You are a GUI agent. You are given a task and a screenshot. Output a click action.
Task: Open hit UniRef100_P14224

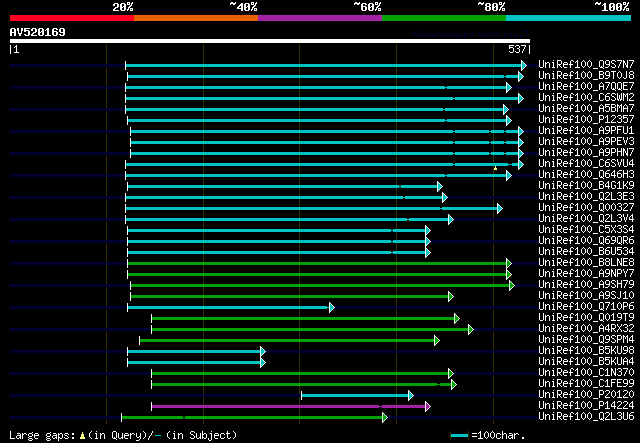[586, 406]
